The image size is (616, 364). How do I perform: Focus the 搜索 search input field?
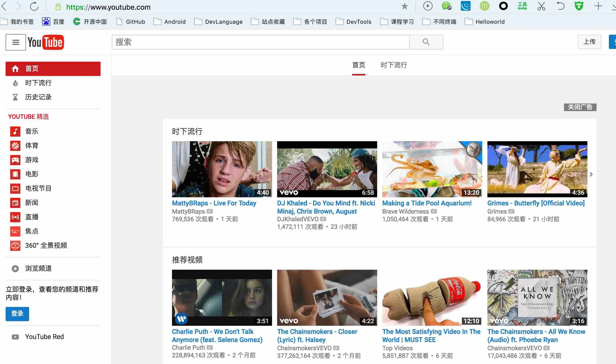(x=261, y=42)
